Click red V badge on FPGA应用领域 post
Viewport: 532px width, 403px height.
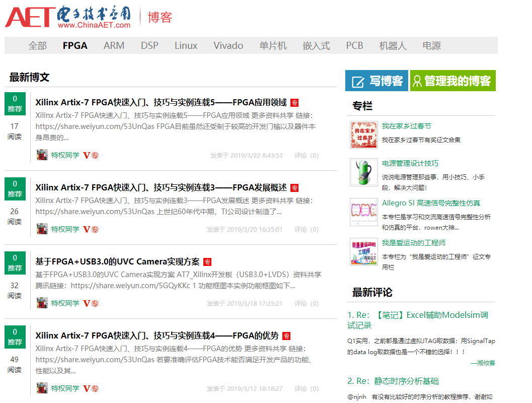87,156
